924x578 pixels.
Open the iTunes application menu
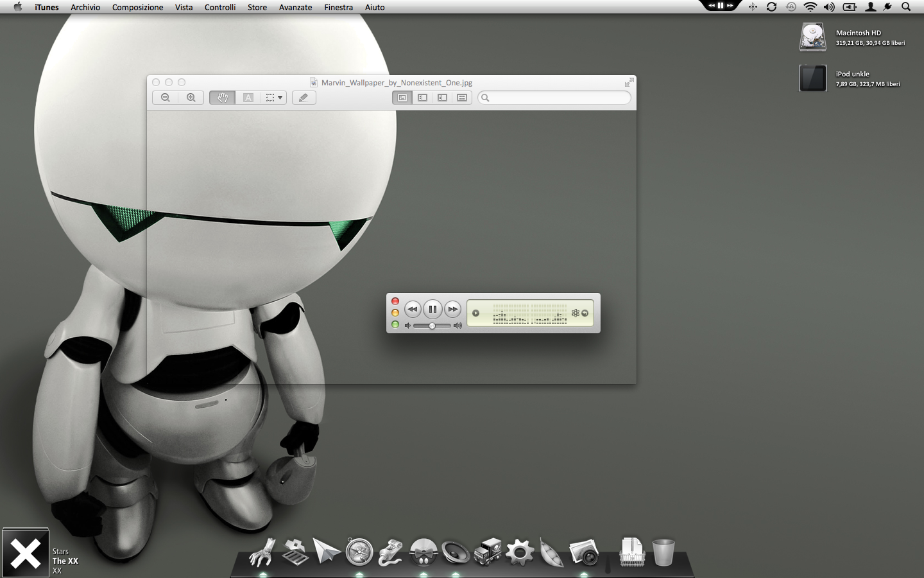pyautogui.click(x=47, y=7)
